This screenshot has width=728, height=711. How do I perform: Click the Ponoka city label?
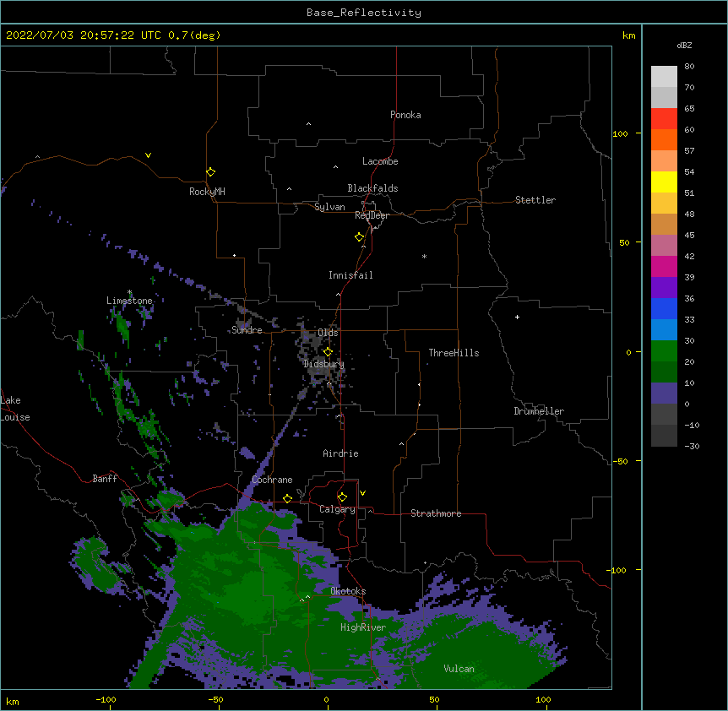[x=405, y=115]
